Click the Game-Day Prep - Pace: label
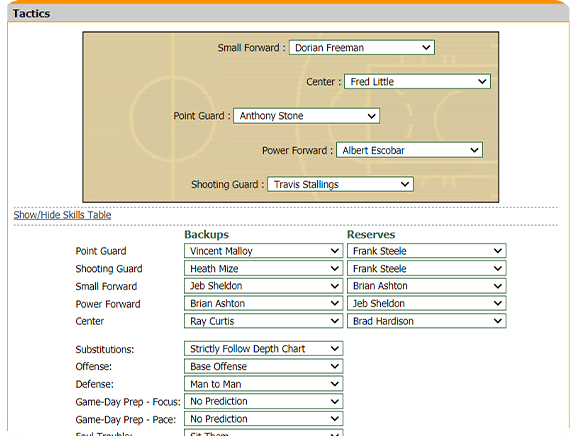This screenshot has height=436, width=574. tap(126, 420)
